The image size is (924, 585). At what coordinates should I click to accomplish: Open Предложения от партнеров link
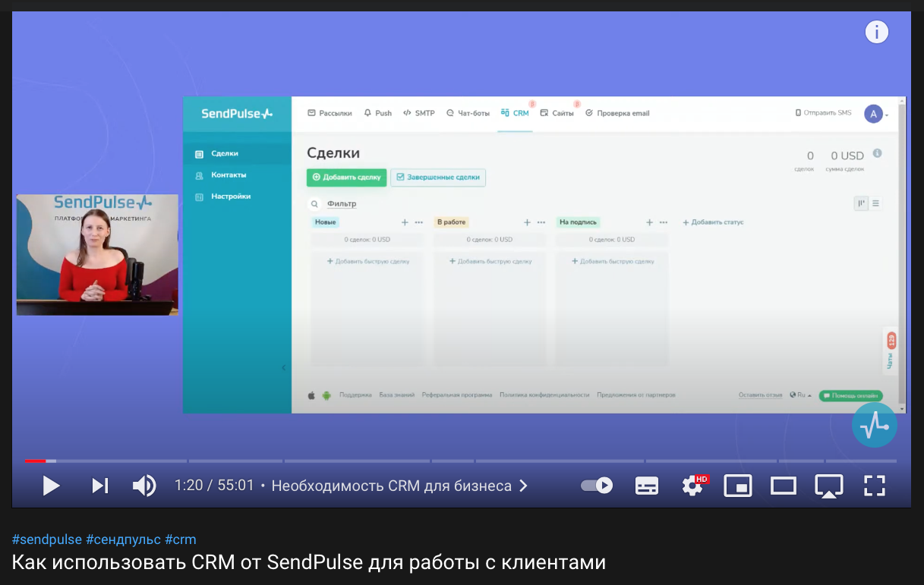point(636,395)
